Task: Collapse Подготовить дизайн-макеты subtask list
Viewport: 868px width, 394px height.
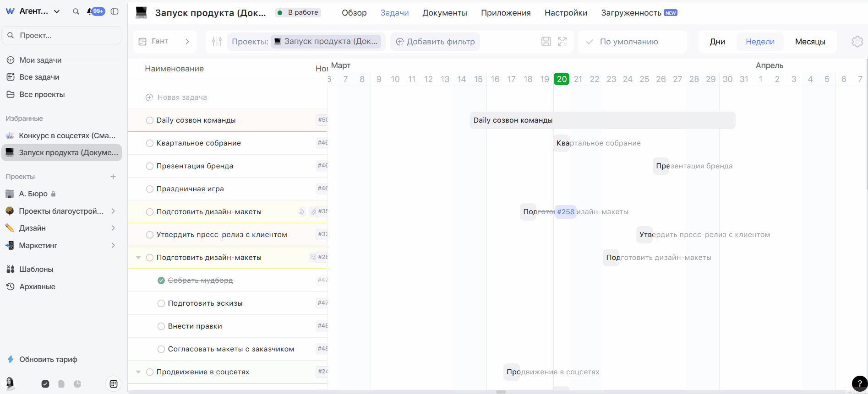Action: (138, 258)
